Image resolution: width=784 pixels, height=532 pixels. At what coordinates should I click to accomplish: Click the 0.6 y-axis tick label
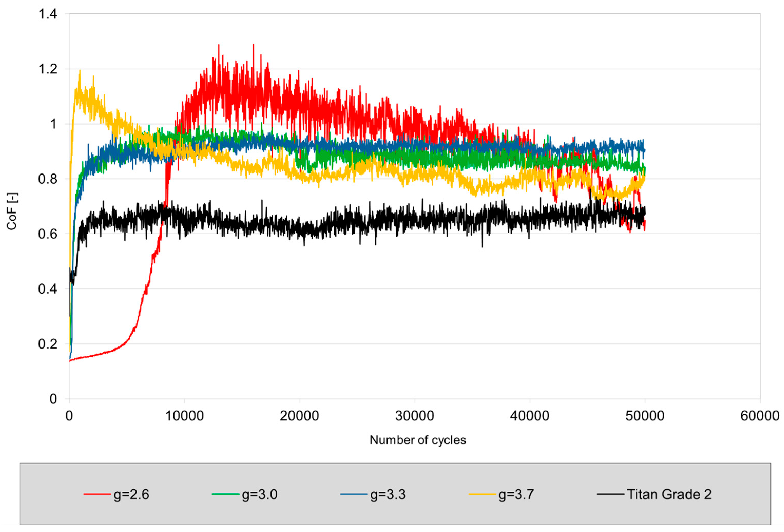(47, 234)
